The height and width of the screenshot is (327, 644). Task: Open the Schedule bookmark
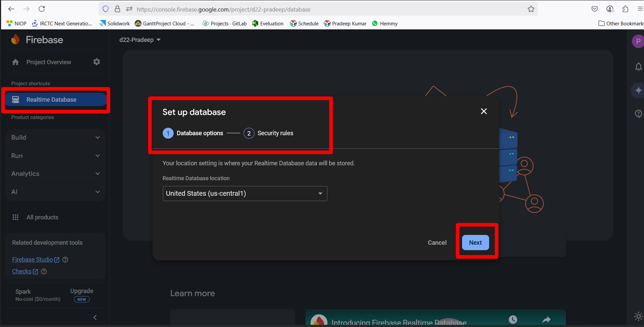point(305,23)
